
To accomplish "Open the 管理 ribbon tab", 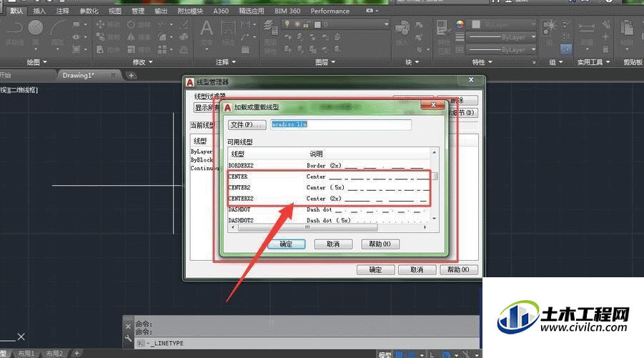I will [x=137, y=11].
